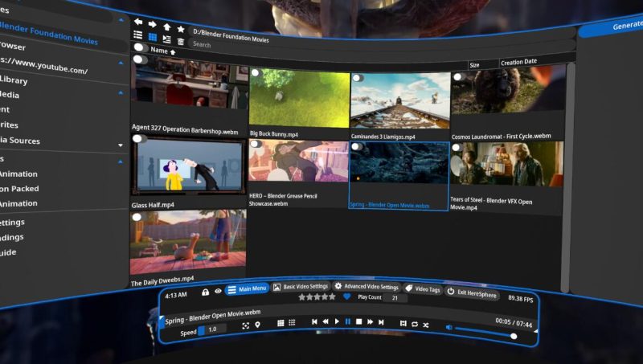Skip to the previous video
This screenshot has width=643, height=364.
[314, 321]
